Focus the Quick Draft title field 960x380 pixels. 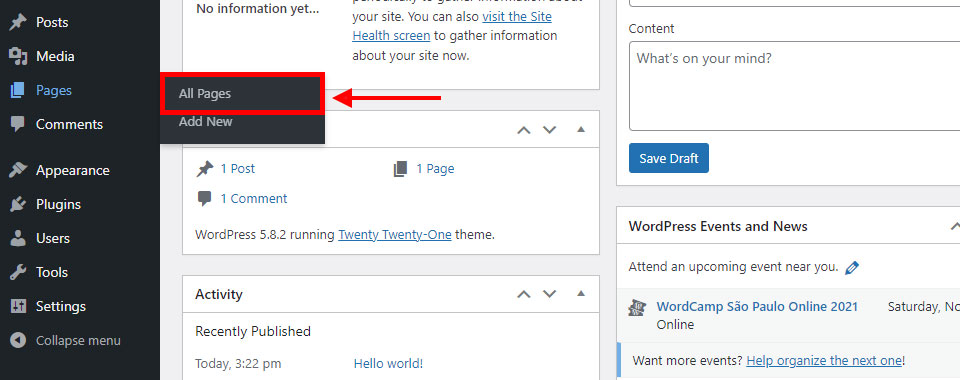pyautogui.click(x=795, y=2)
